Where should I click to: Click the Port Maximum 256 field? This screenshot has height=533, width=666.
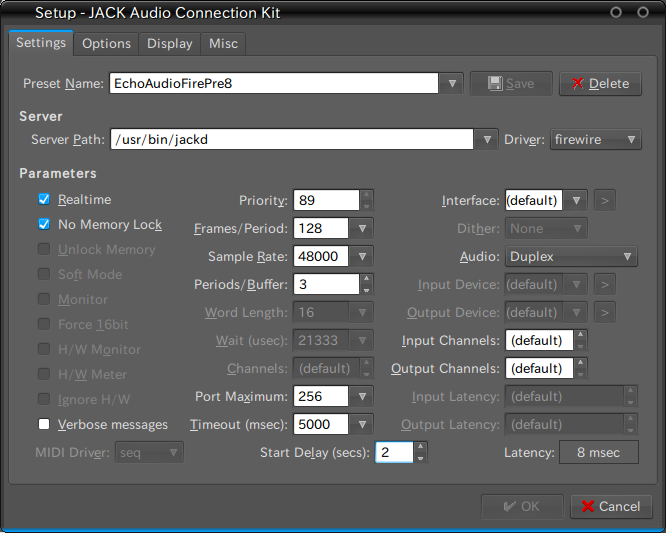tap(321, 397)
